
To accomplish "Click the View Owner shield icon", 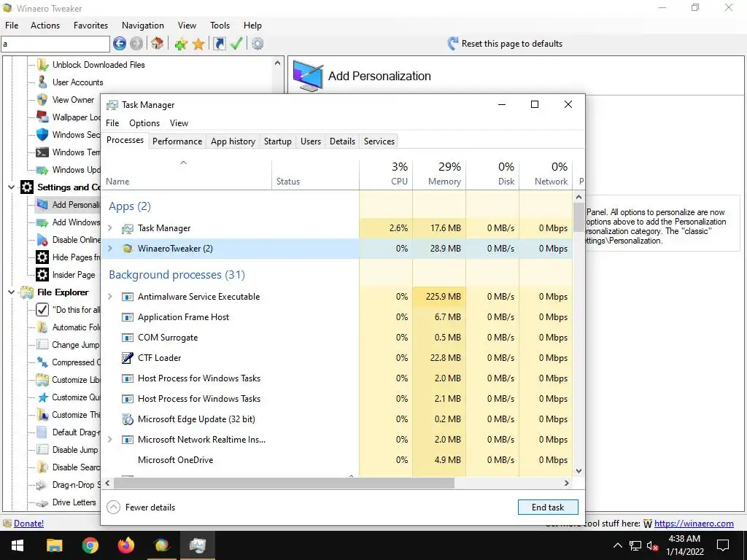I will point(42,99).
